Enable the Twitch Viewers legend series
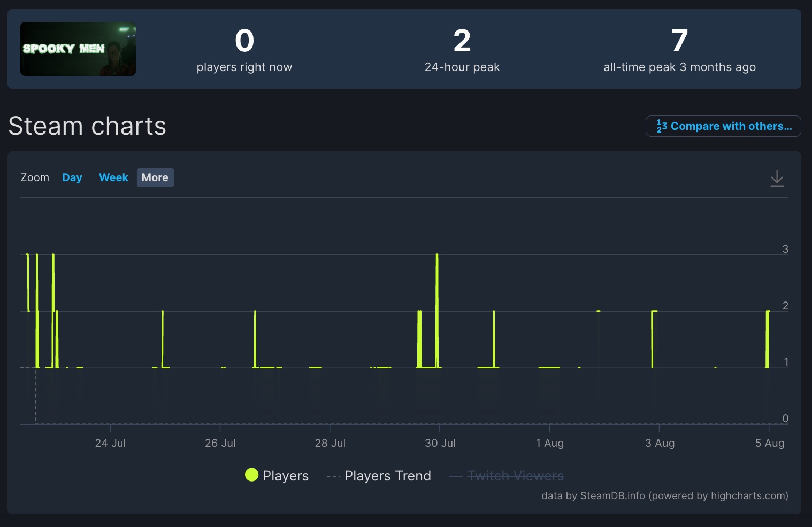Image resolution: width=812 pixels, height=527 pixels. point(507,476)
